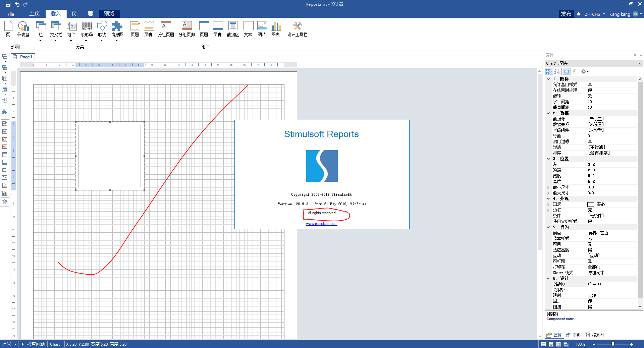Click the notification bell icon

579,14
